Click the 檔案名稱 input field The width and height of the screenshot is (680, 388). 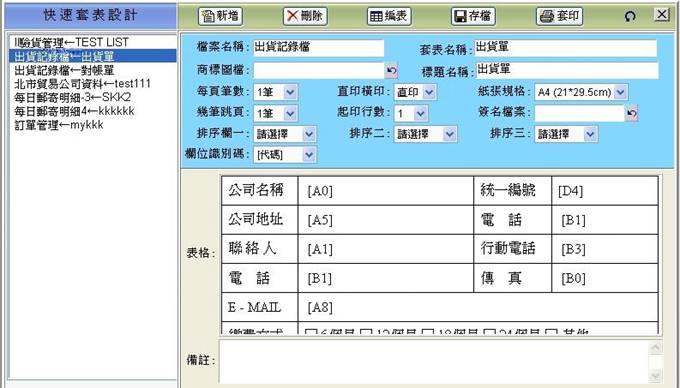[x=319, y=48]
